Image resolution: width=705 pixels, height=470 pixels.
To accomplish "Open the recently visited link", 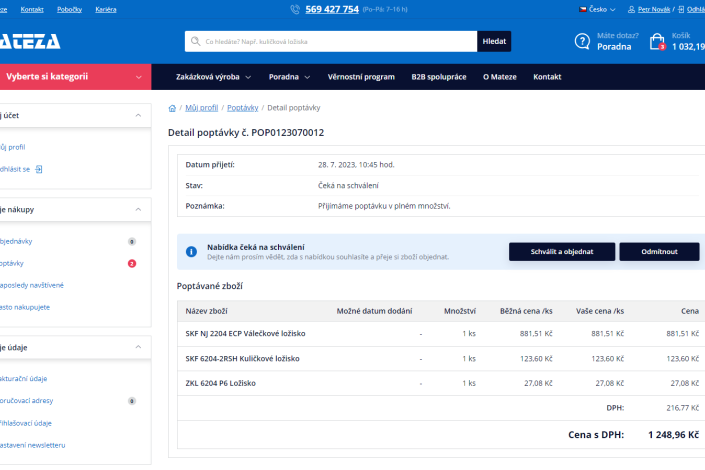I will pos(32,285).
